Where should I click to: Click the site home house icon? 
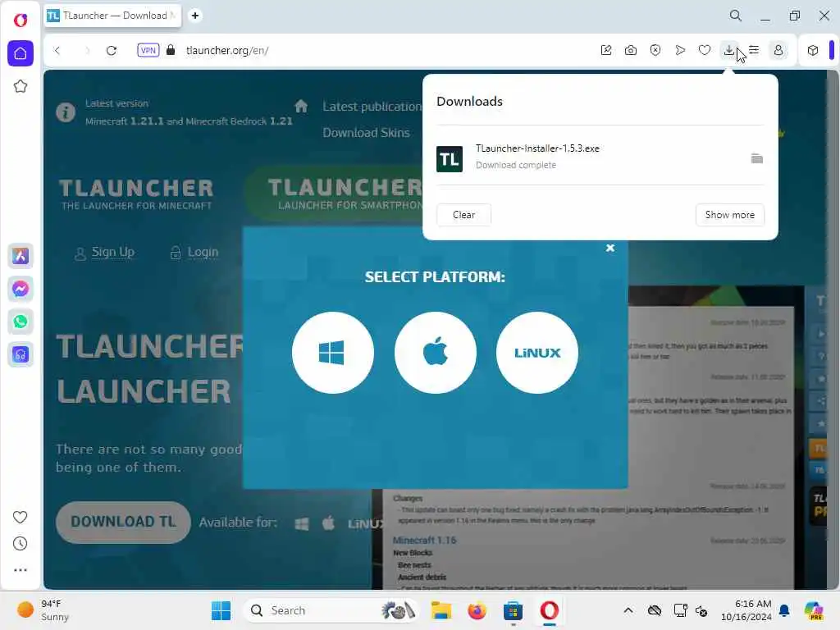tap(301, 106)
